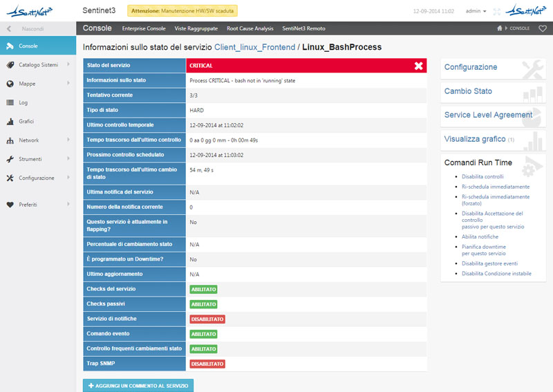Expand sidebar Configurazione submenu arrow
Screen dimensions: 553x392
pos(68,178)
